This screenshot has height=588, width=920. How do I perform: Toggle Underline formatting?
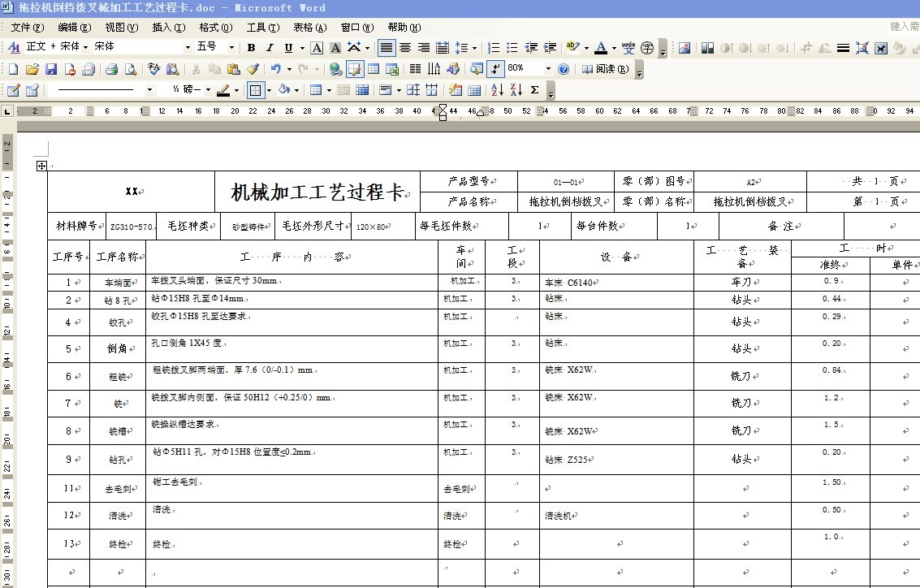(288, 48)
